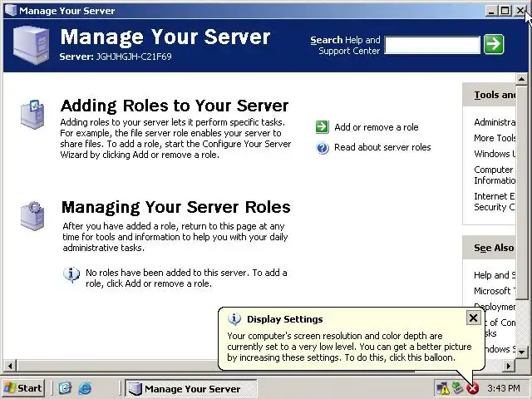Screen dimensions: 532x399
Task: Click the Managing Your Server Roles heading
Action: [x=175, y=207]
